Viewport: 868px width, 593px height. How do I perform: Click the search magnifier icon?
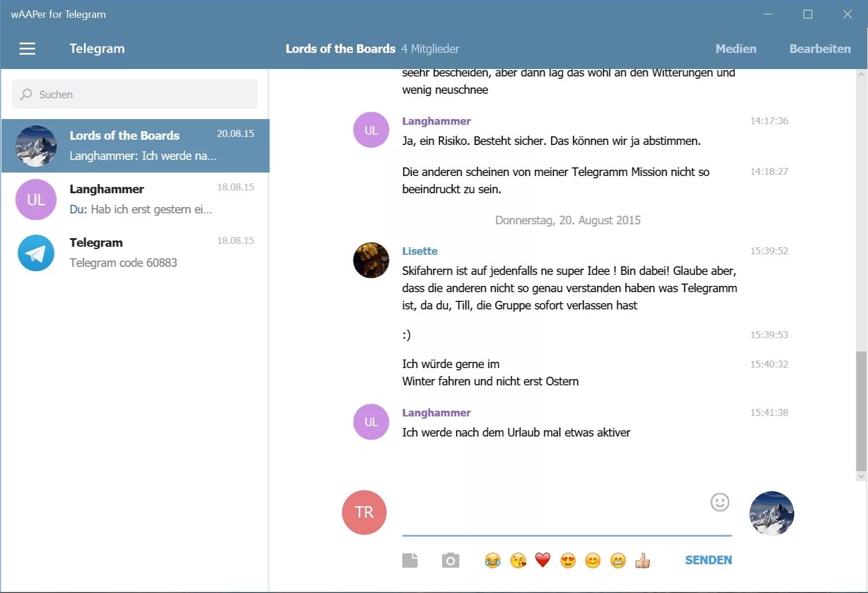pyautogui.click(x=26, y=94)
